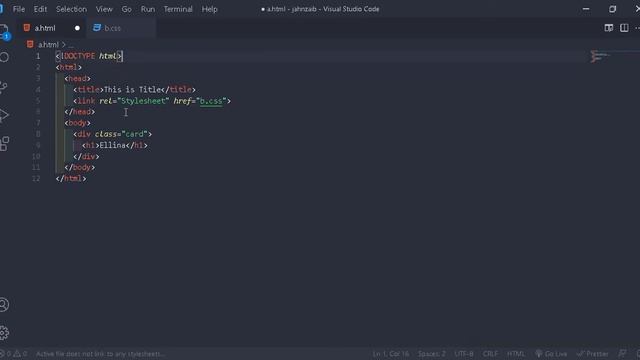The width and height of the screenshot is (640, 360).
Task: Open the Edit menu
Action: click(40, 9)
